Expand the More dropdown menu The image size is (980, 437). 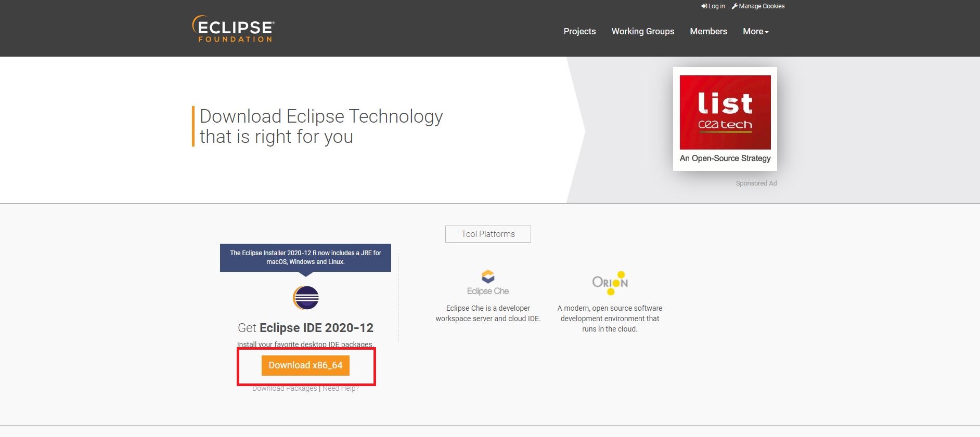(756, 31)
